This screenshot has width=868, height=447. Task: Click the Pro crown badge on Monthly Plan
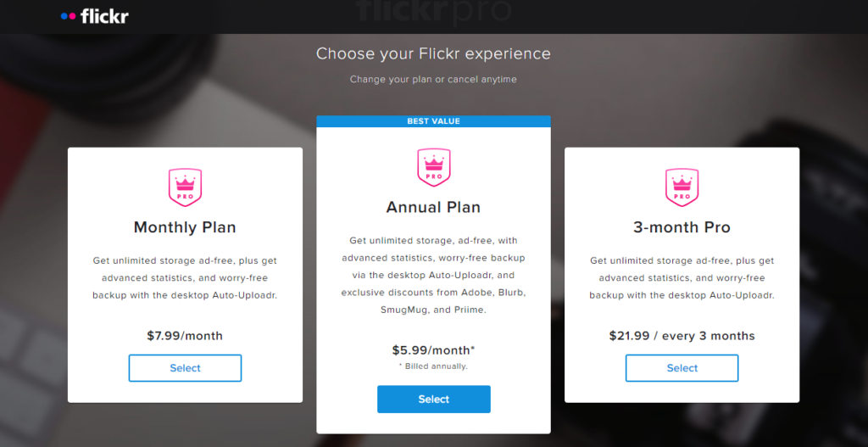185,187
